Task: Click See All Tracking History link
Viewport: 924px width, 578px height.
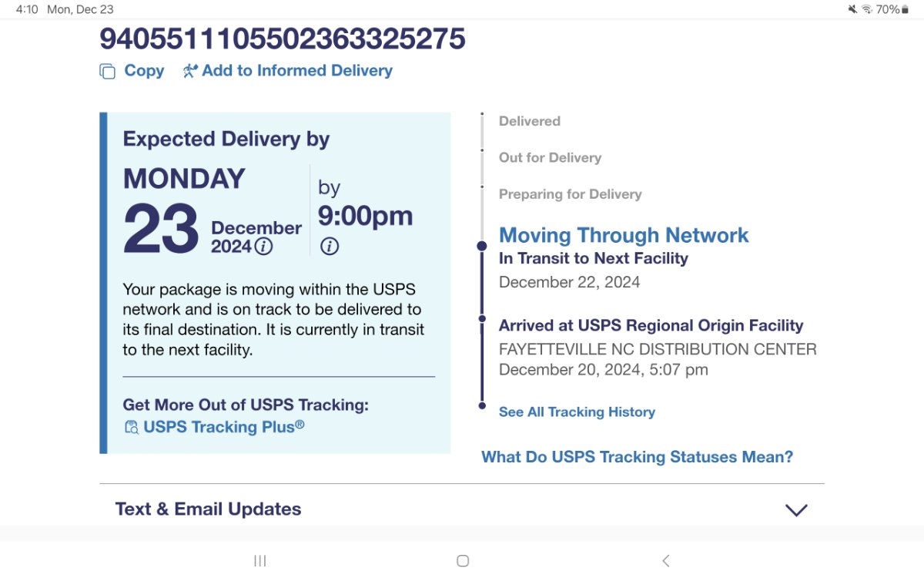Action: point(577,412)
